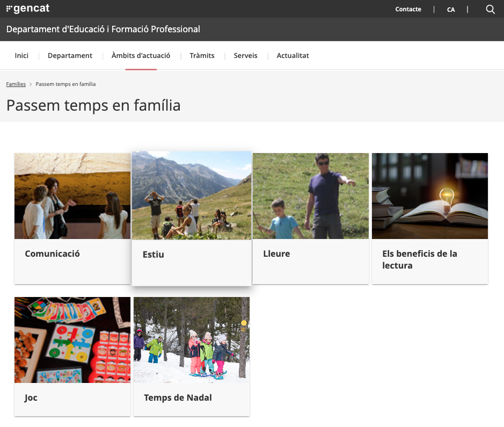The height and width of the screenshot is (427, 504).
Task: Click the Joc board games image
Action: tap(72, 339)
